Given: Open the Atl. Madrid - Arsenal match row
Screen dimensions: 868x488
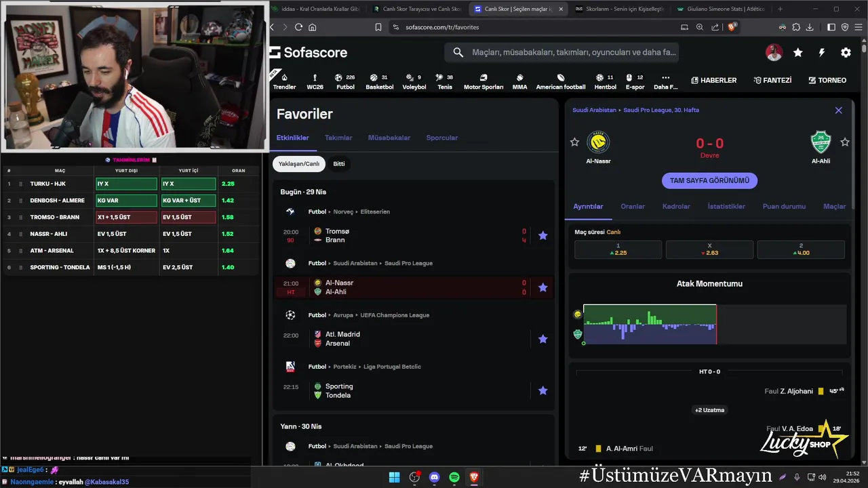Looking at the screenshot, I should [414, 339].
